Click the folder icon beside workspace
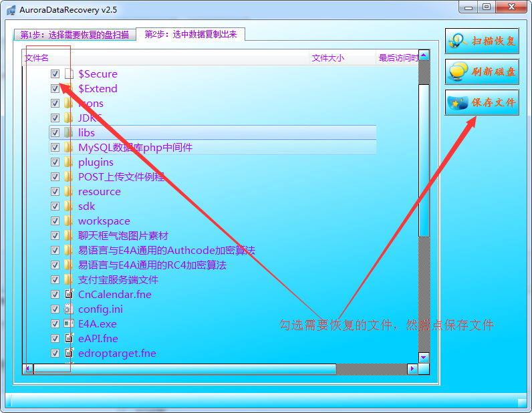Screen dimensions: 532x413 pos(68,221)
